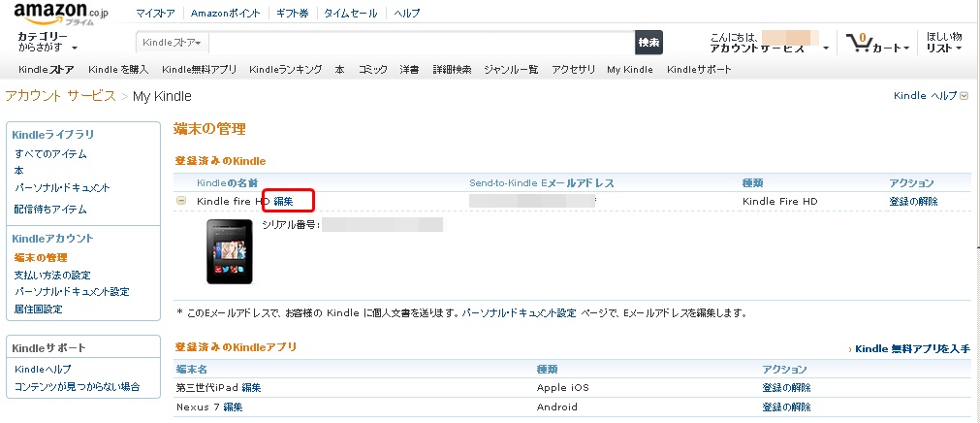Click the Kindle Fire HD device thumbnail

(x=230, y=251)
